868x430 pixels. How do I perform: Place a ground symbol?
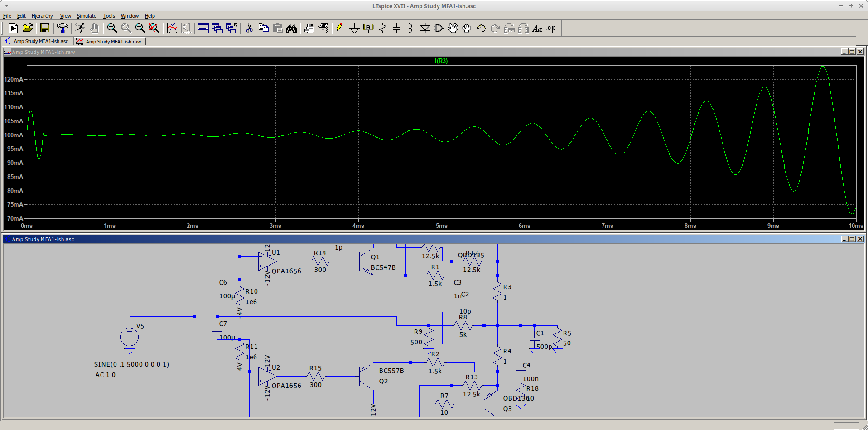[355, 29]
